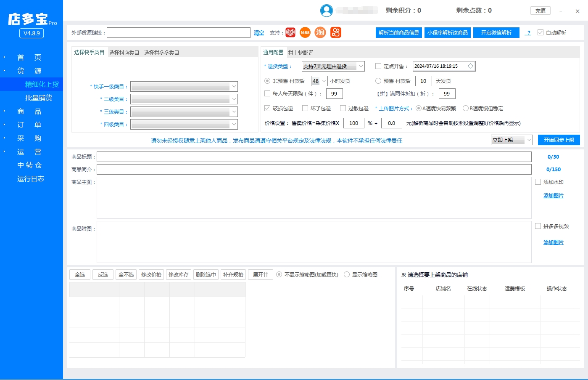The height and width of the screenshot is (380, 588).
Task: Switch to 选择抖店类目 tab
Action: 124,53
